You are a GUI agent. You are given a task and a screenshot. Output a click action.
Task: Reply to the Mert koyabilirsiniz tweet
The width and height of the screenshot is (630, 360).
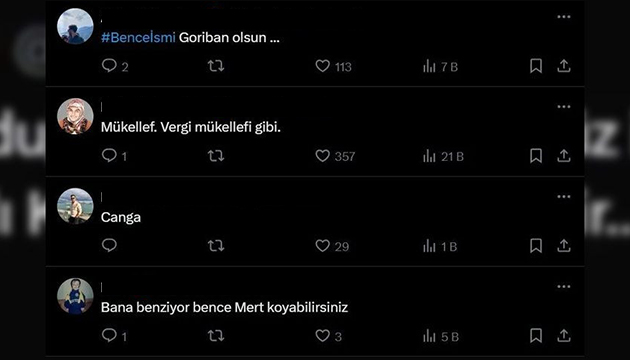click(109, 335)
